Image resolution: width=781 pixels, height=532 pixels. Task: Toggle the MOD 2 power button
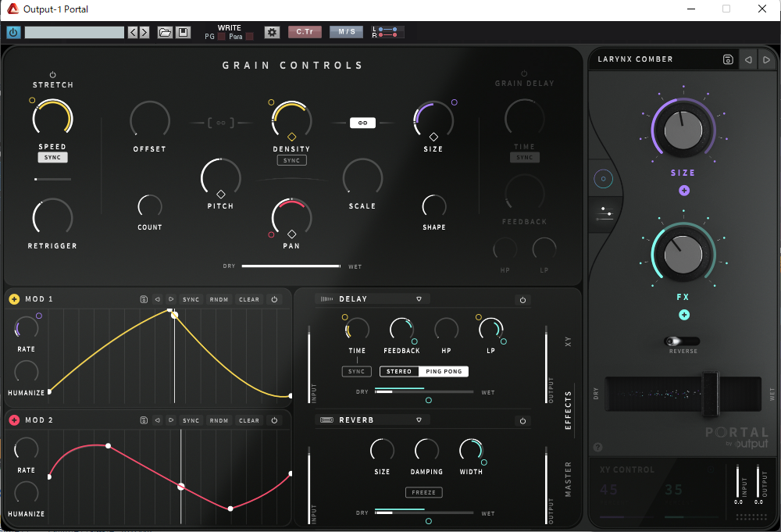[x=274, y=420]
